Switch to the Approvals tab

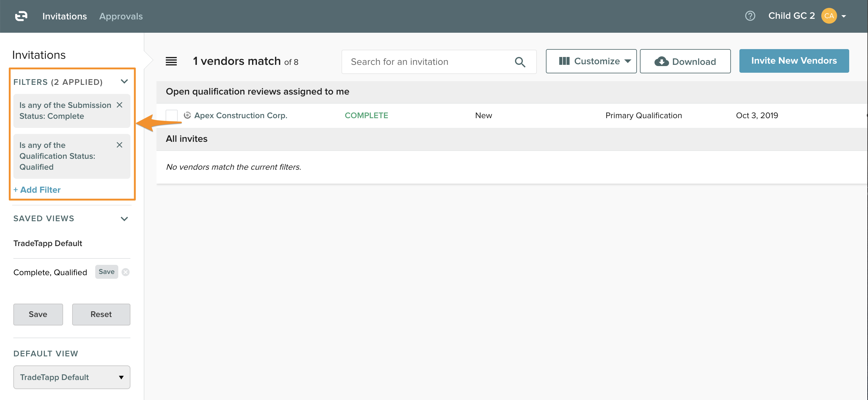(x=121, y=16)
